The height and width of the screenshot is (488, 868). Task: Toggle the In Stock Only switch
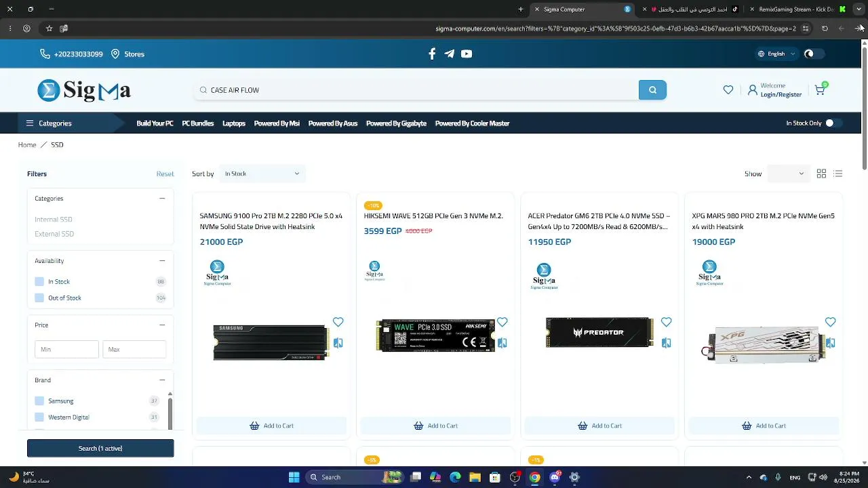click(833, 123)
